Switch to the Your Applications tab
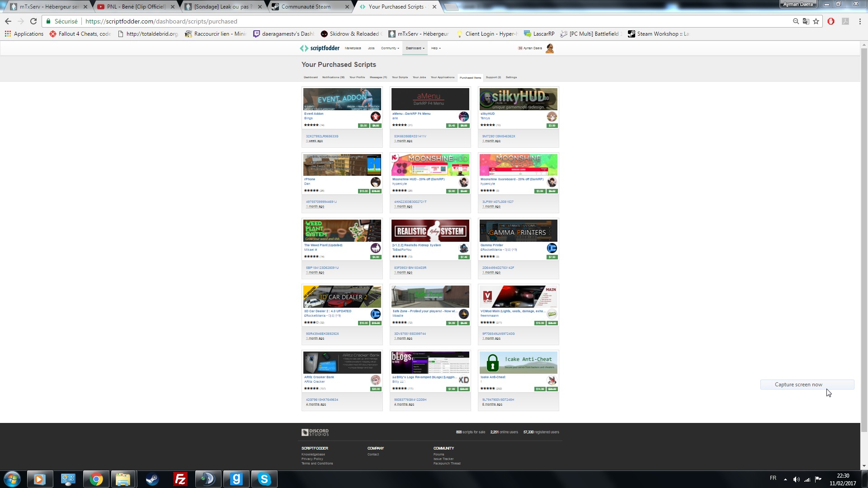Viewport: 868px width, 488px height. click(x=443, y=77)
